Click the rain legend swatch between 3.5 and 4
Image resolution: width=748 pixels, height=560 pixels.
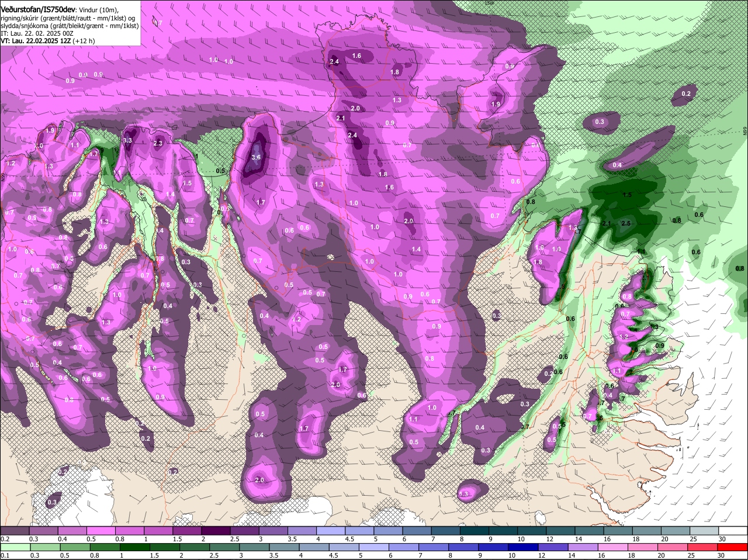(x=285, y=547)
